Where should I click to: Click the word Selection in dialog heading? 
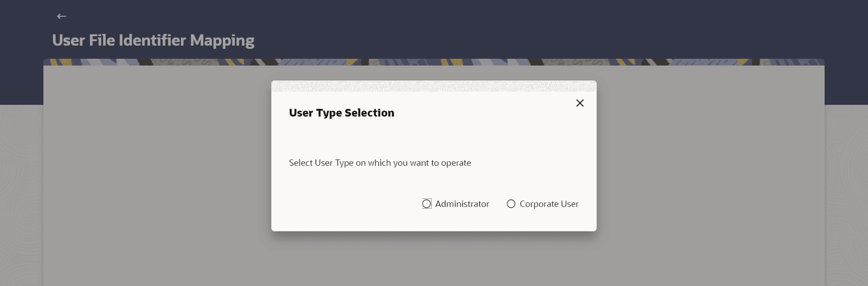click(x=369, y=113)
